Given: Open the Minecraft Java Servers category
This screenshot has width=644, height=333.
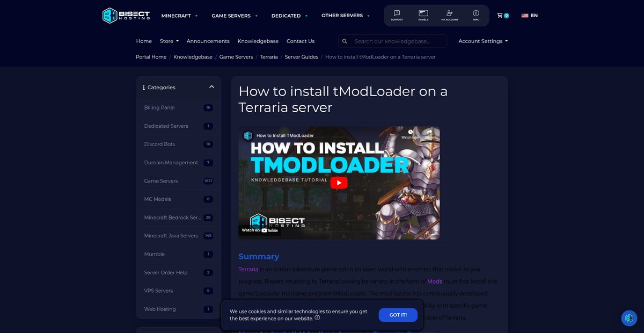Looking at the screenshot, I should coord(179,236).
